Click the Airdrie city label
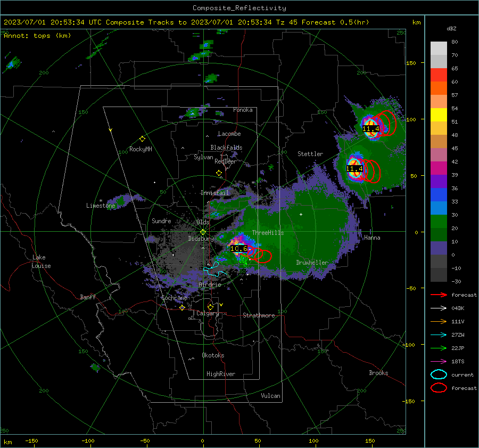The width and height of the screenshot is (479, 448). [210, 284]
